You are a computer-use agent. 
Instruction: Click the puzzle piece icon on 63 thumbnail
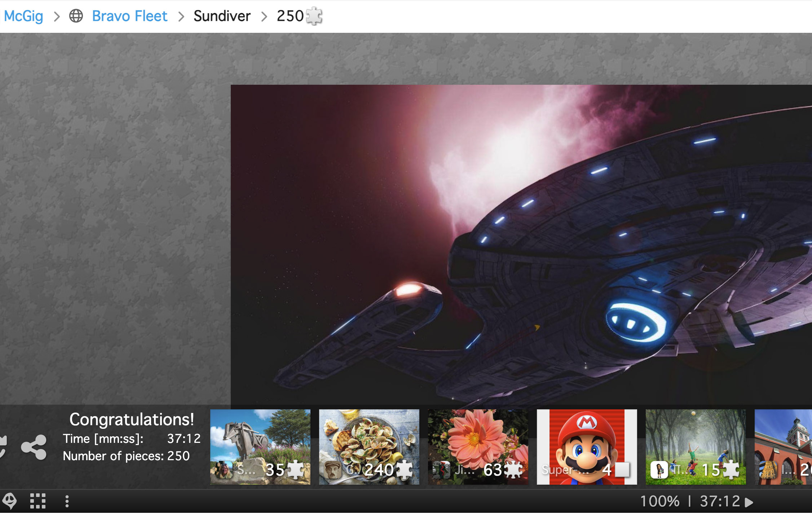click(513, 470)
